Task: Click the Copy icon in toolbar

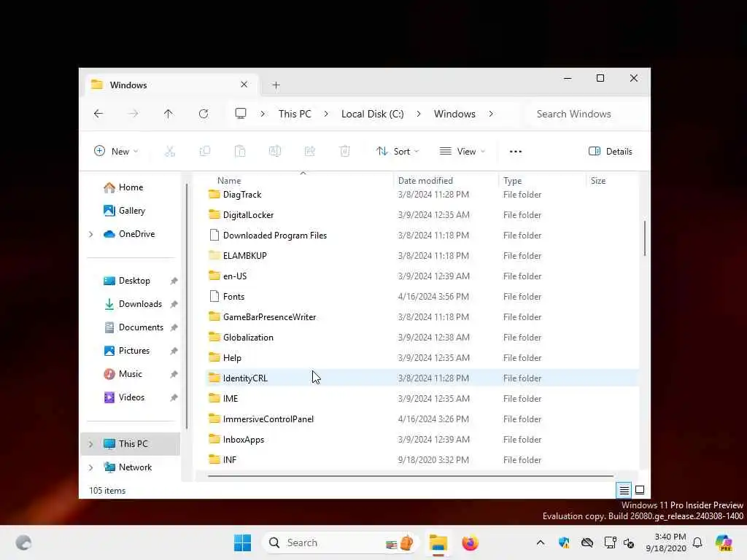Action: [x=205, y=152]
